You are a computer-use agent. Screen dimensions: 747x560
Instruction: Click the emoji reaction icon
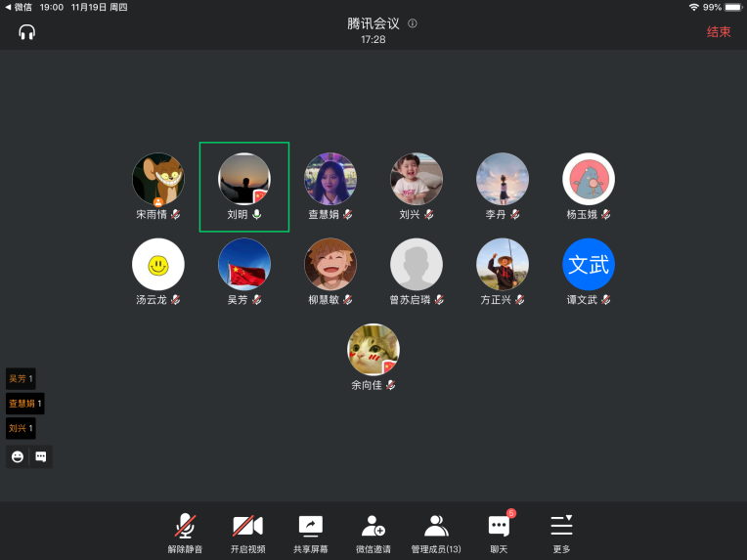click(x=18, y=456)
